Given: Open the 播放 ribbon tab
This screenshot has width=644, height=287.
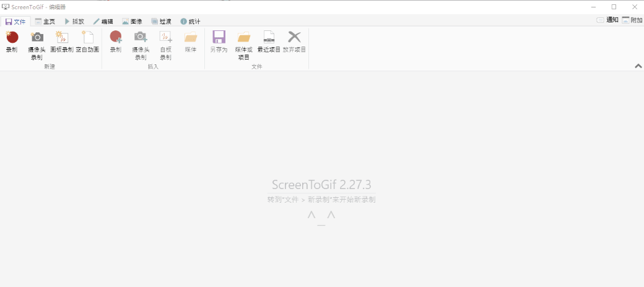Looking at the screenshot, I should pyautogui.click(x=74, y=21).
